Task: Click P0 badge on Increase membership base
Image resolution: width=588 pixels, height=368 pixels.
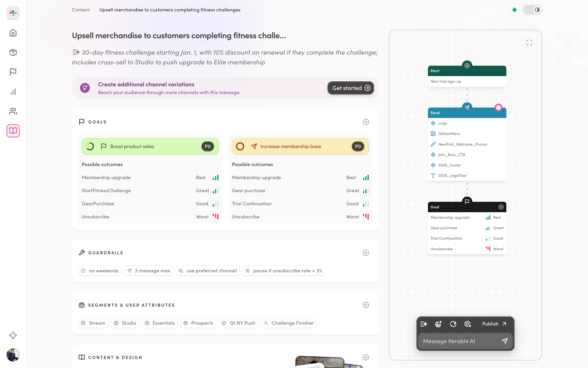Action: (x=358, y=147)
